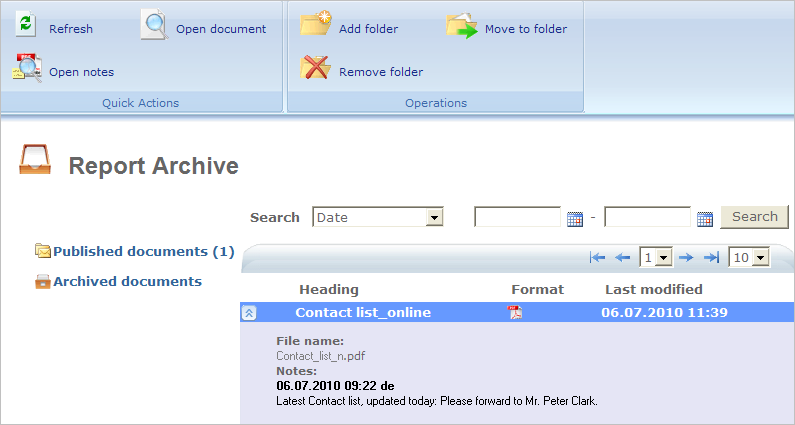Click the Archived documents box icon
795x425 pixels.
click(x=43, y=281)
